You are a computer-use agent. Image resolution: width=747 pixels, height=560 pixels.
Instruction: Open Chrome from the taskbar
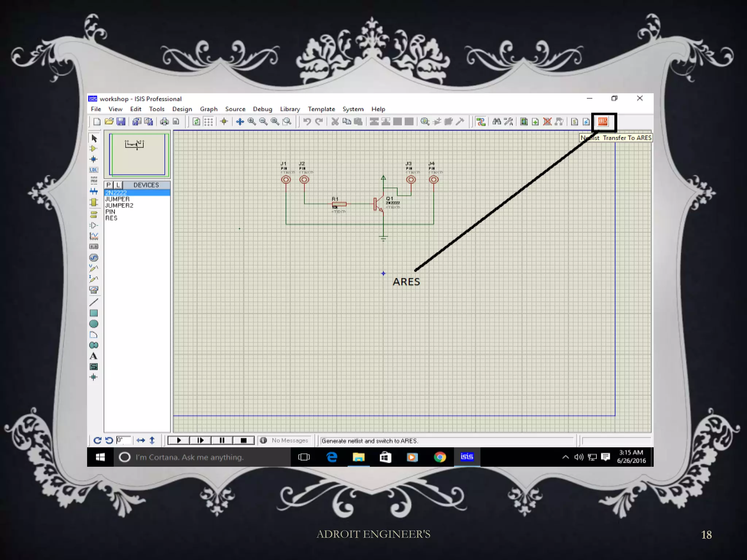(x=440, y=457)
